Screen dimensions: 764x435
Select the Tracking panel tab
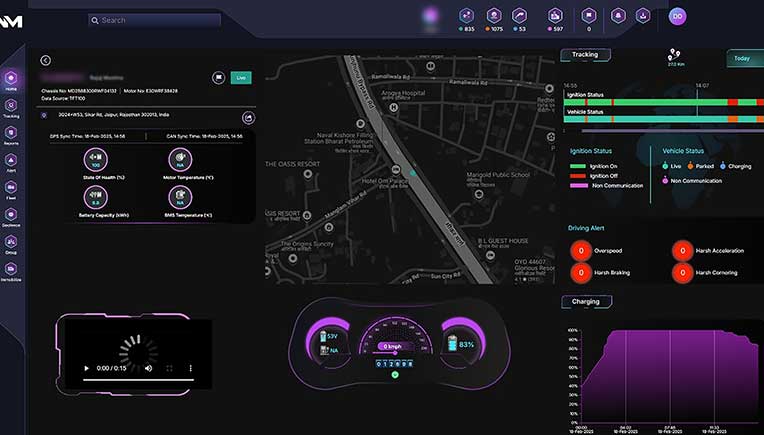(586, 55)
